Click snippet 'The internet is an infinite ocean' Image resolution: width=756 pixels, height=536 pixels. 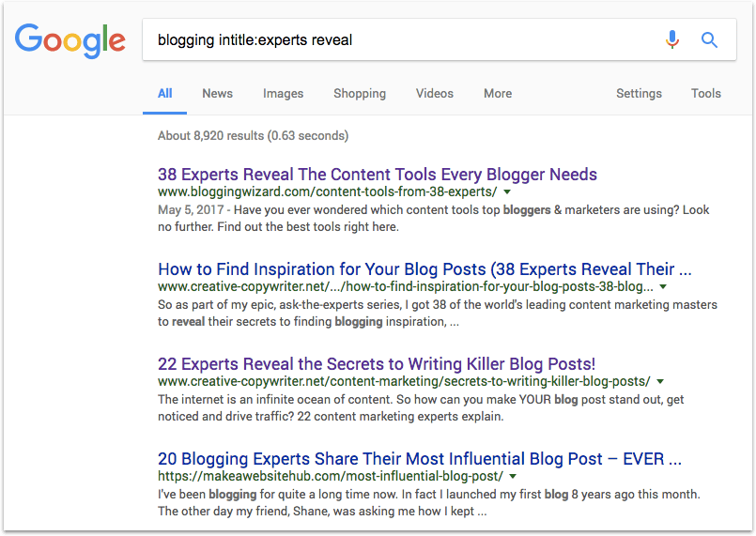tap(421, 407)
